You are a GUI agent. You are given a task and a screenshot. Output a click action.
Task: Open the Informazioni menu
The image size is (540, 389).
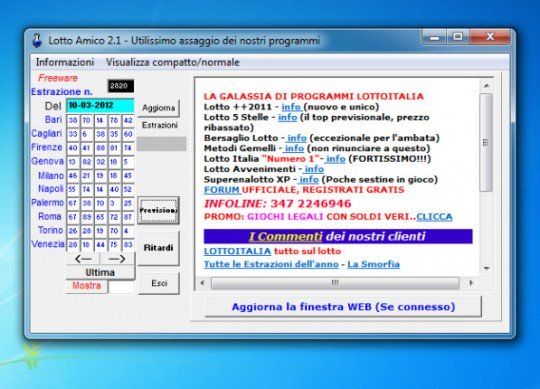click(65, 62)
